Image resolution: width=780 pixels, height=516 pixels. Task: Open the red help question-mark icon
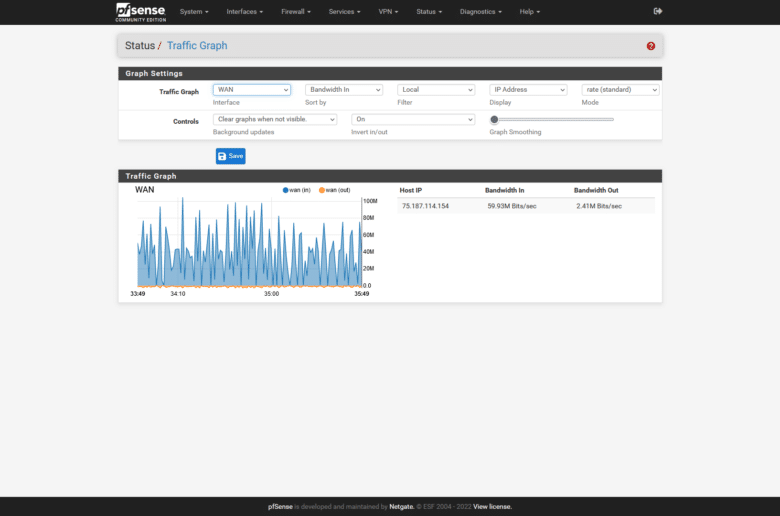pyautogui.click(x=651, y=46)
